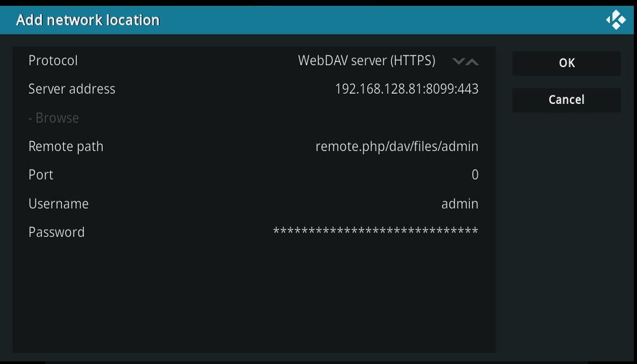Select the Protocol setting label
This screenshot has width=637, height=364.
(53, 61)
